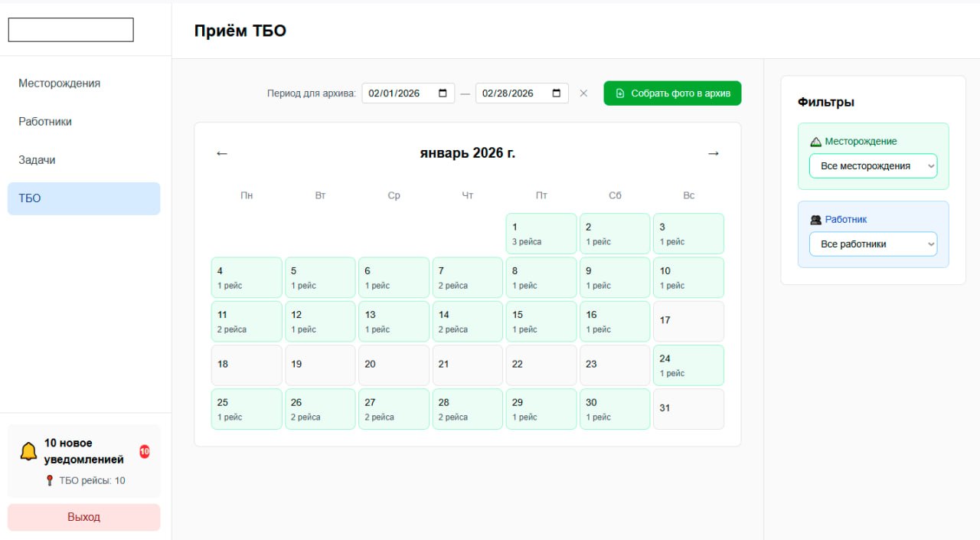The height and width of the screenshot is (540, 980).
Task: Click calendar day 29
Action: pyautogui.click(x=541, y=409)
